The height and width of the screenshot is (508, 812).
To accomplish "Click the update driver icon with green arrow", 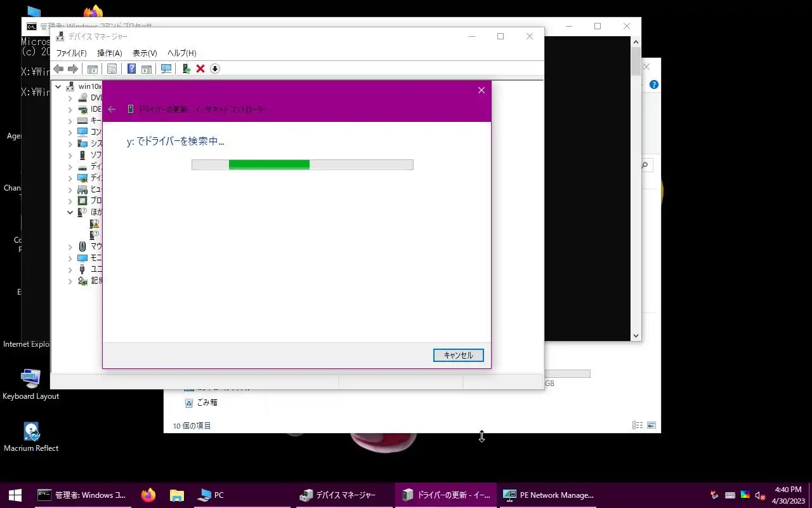I will tap(187, 69).
